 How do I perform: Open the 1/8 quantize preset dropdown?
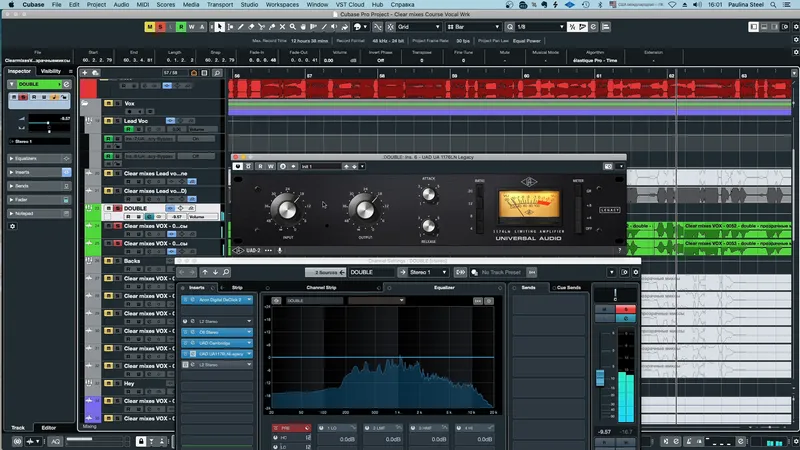pos(540,27)
